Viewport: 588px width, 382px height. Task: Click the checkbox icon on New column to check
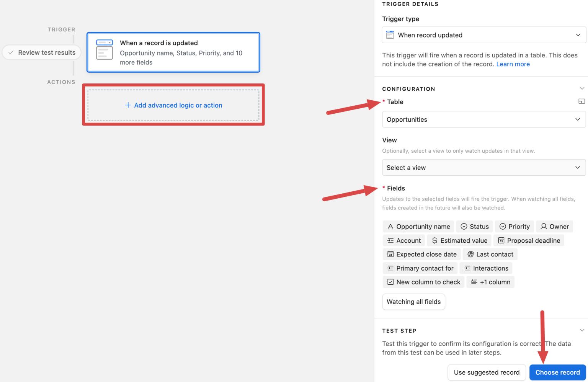[x=390, y=282]
